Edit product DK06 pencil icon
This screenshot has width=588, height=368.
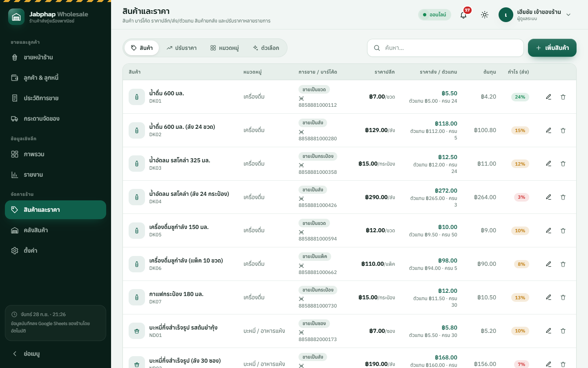pyautogui.click(x=548, y=264)
